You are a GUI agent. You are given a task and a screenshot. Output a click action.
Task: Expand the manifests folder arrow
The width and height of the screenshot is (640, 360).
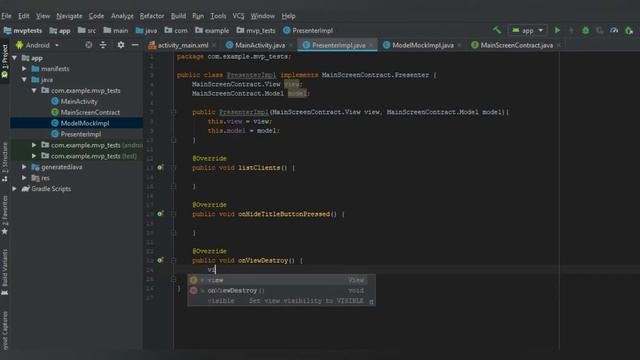click(24, 69)
